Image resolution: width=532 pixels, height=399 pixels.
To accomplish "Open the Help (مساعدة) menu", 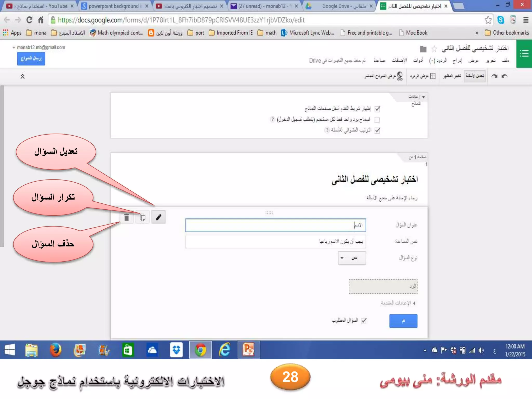I will pos(380,60).
